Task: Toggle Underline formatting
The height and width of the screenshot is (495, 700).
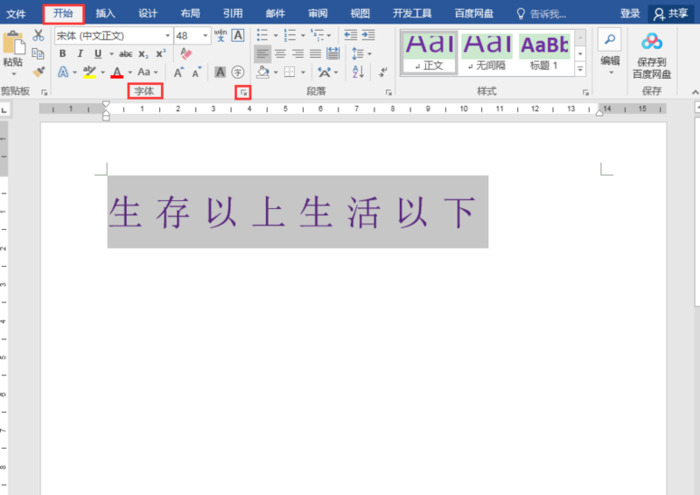Action: click(x=98, y=54)
